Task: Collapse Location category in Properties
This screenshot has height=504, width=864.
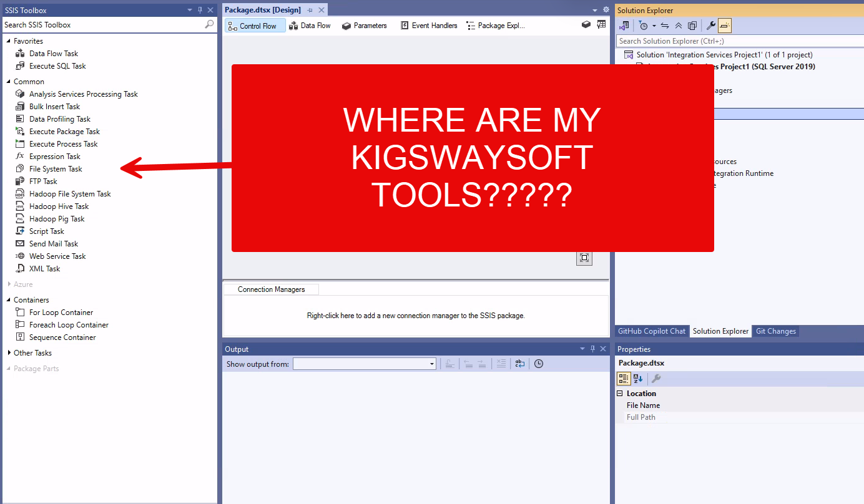Action: 620,394
